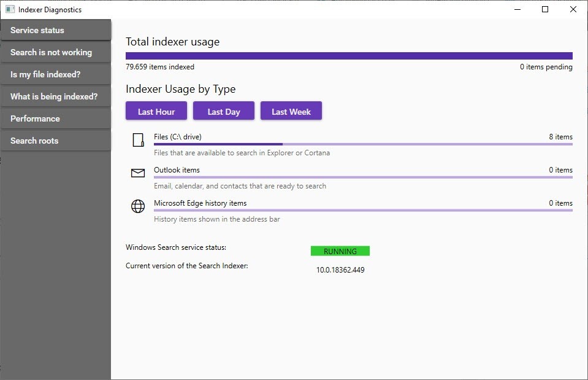Click the Files drive device icon
Screen dimensions: 588x380
138,140
